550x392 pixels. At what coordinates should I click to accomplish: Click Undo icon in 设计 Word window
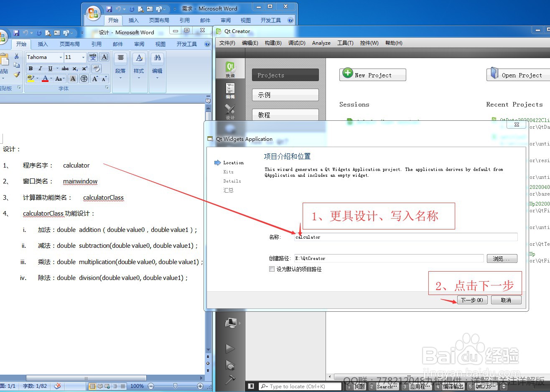(x=26, y=33)
